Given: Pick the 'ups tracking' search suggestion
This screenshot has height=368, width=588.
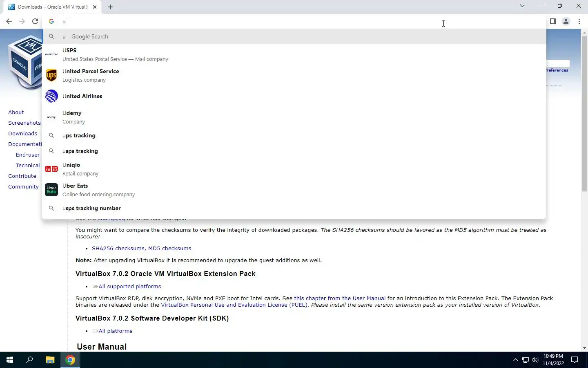Looking at the screenshot, I should pyautogui.click(x=294, y=135).
